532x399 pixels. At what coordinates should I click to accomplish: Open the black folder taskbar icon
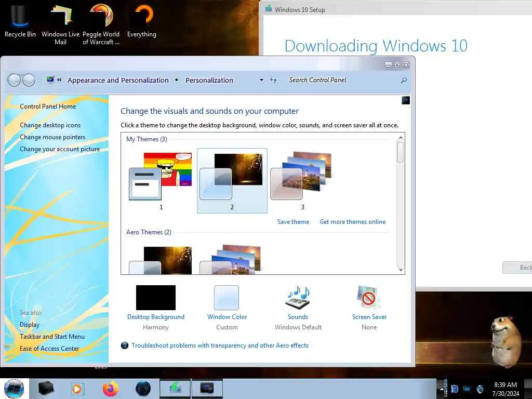46,389
